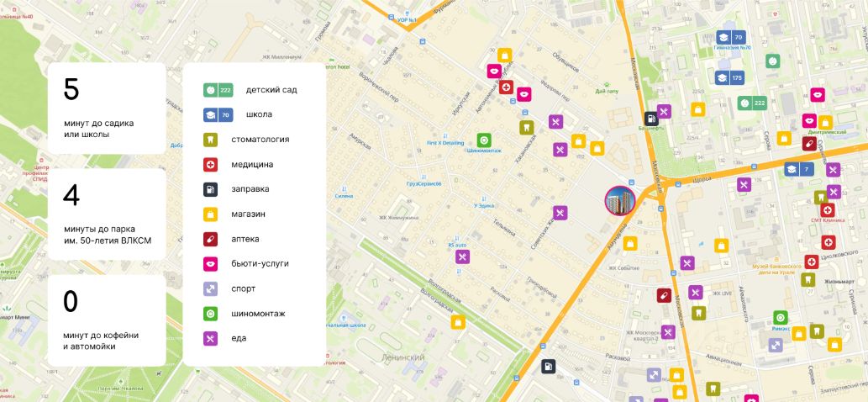
Task: Click the pharmacy marker left of Московская street
Action: [x=664, y=295]
